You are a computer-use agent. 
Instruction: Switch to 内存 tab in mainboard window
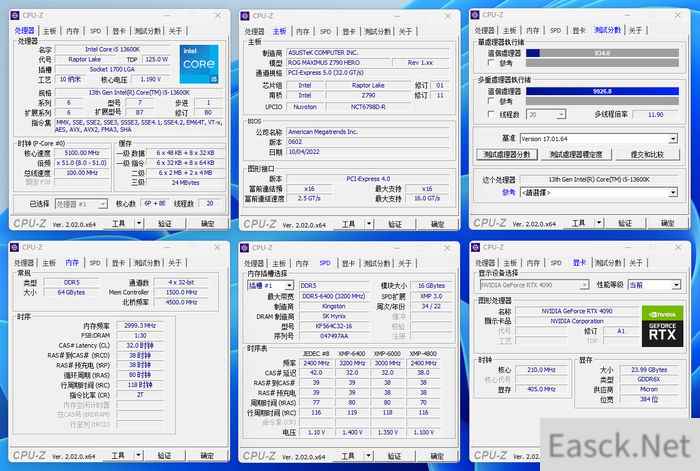303,32
